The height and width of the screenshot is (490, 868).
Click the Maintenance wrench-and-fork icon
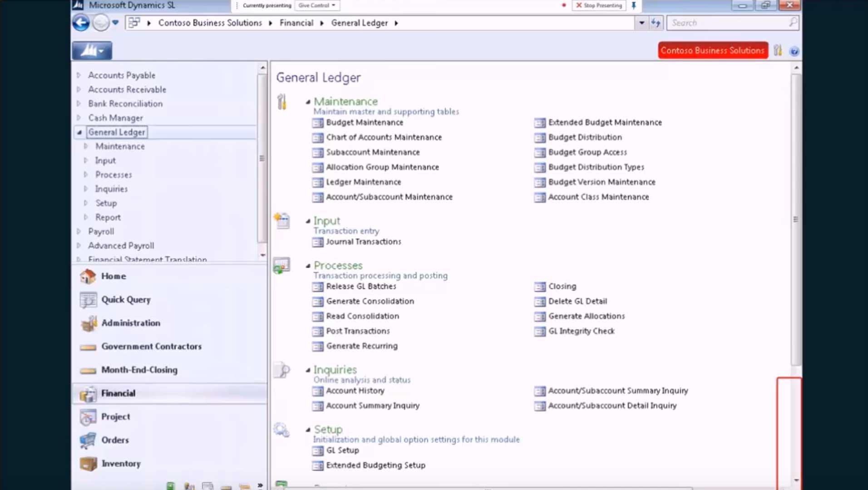click(282, 102)
